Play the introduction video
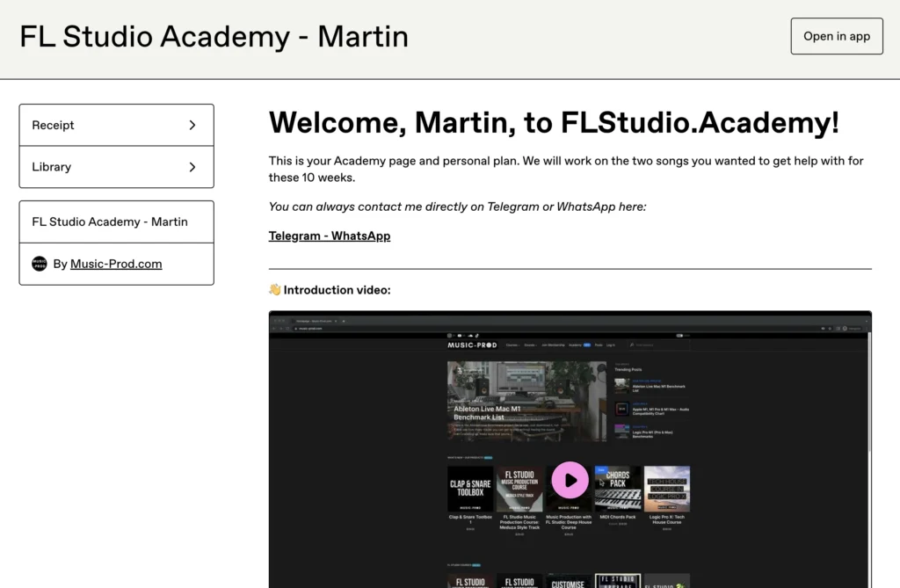This screenshot has height=588, width=900. (x=570, y=480)
